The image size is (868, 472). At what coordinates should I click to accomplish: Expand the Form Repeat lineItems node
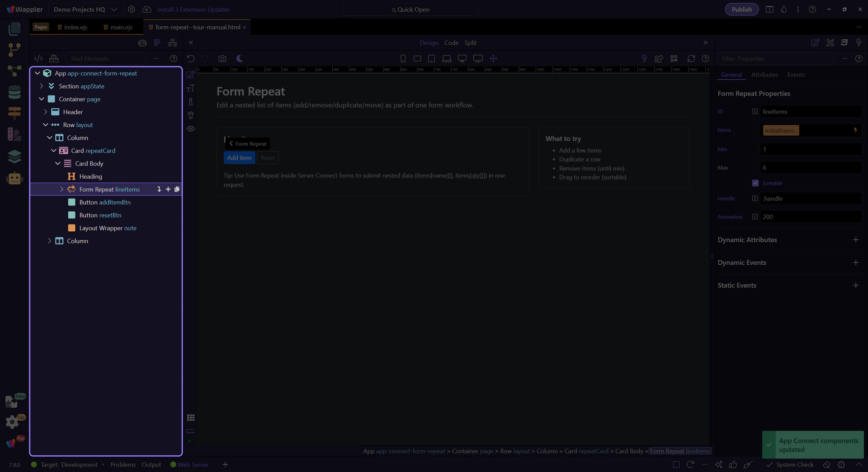click(62, 190)
